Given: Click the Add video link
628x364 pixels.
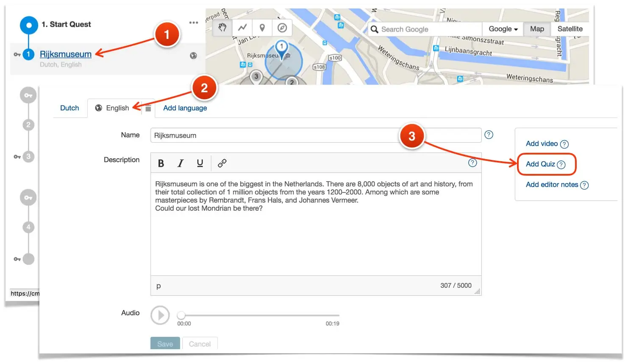Looking at the screenshot, I should click(542, 143).
